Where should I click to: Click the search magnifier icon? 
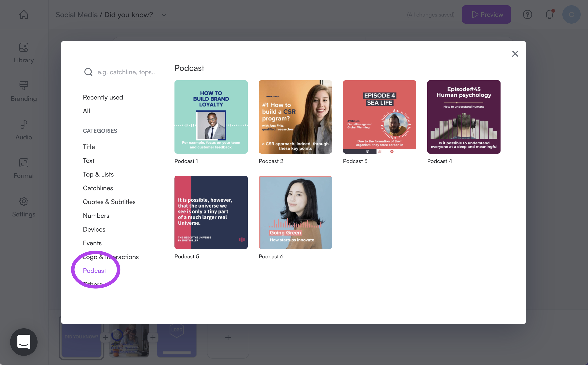[88, 72]
